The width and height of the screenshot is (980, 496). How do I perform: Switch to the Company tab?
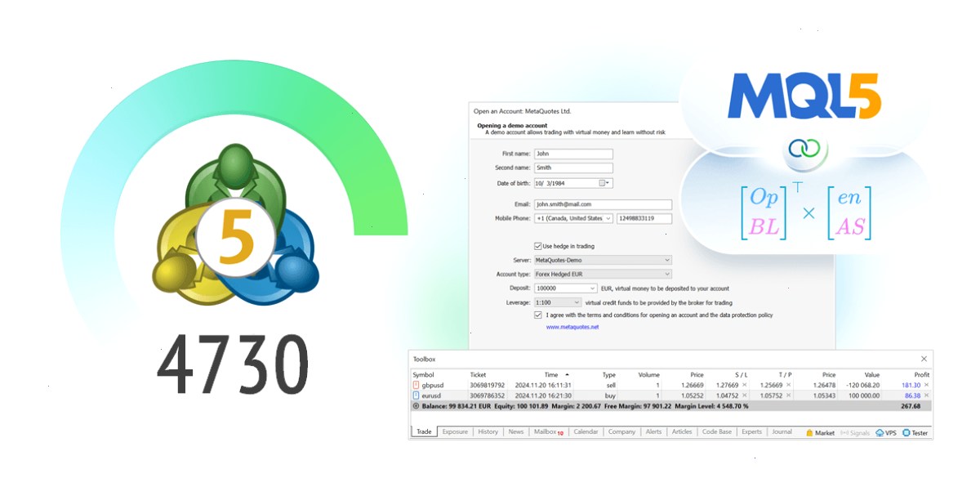[621, 432]
